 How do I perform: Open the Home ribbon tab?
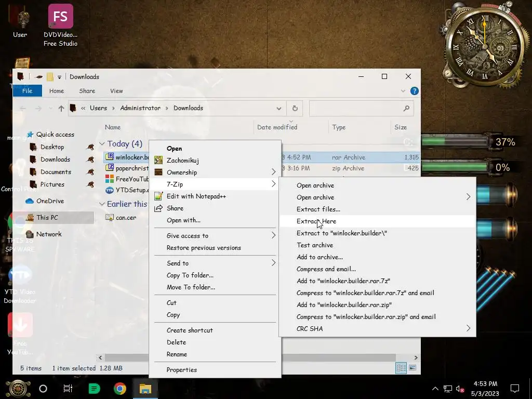[x=56, y=91]
